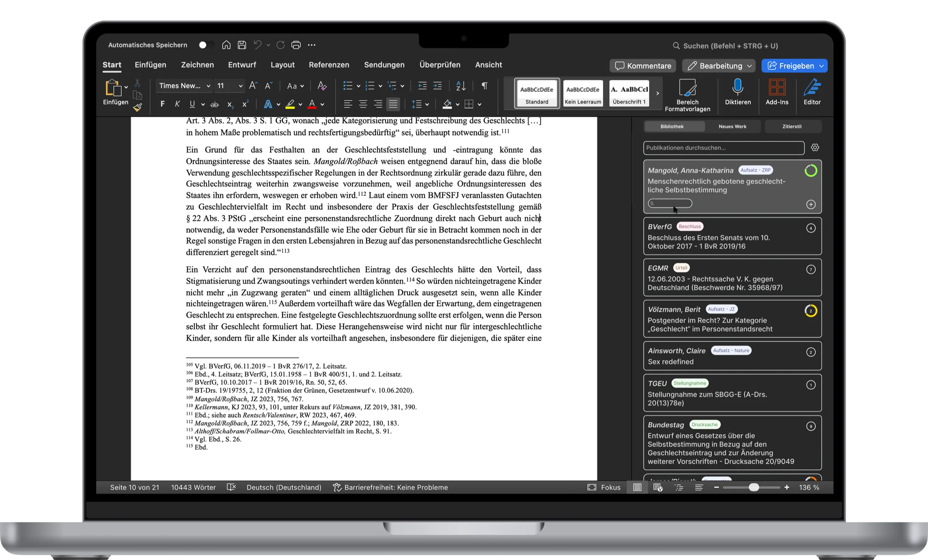
Task: Click the format painter brush icon
Action: pyautogui.click(x=138, y=107)
